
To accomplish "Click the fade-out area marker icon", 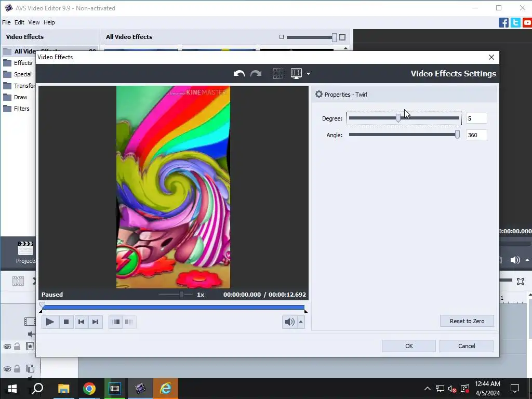I will click(x=129, y=322).
